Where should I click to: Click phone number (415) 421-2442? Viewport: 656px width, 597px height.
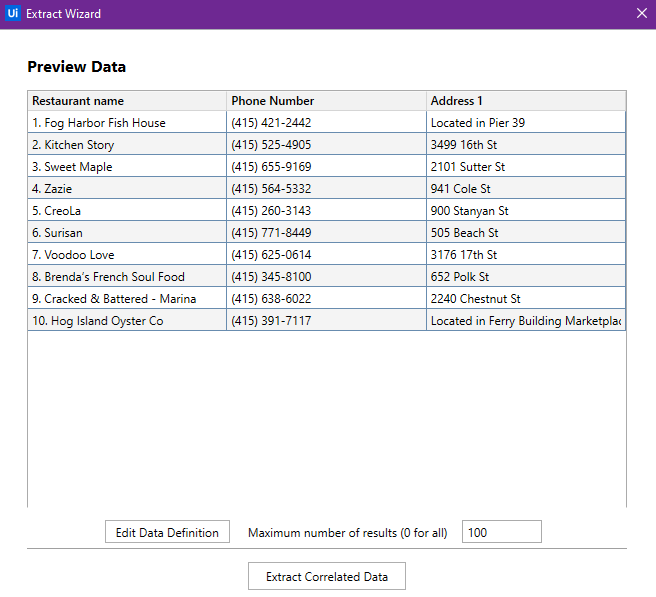coord(326,123)
